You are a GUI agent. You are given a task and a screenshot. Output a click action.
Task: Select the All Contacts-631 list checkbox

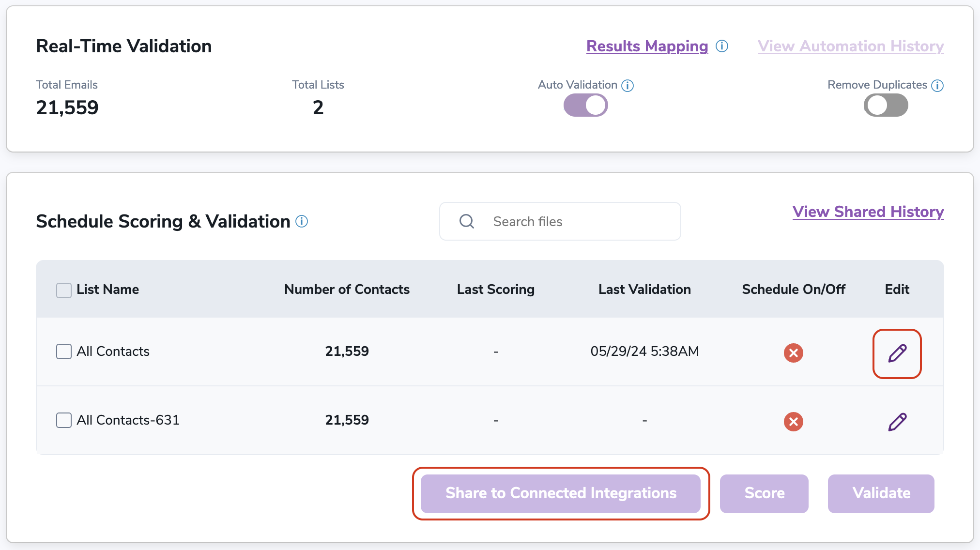(63, 420)
